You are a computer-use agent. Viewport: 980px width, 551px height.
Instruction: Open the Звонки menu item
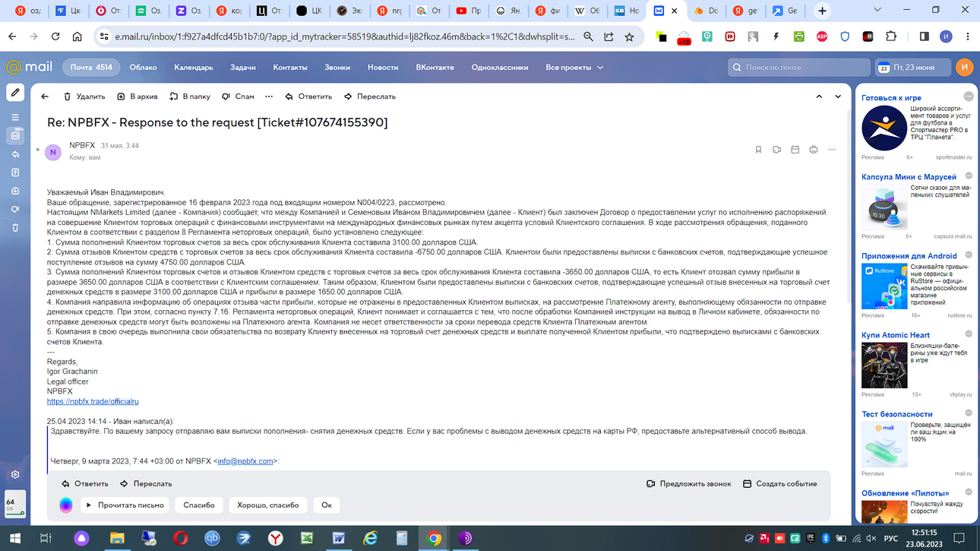pos(337,68)
